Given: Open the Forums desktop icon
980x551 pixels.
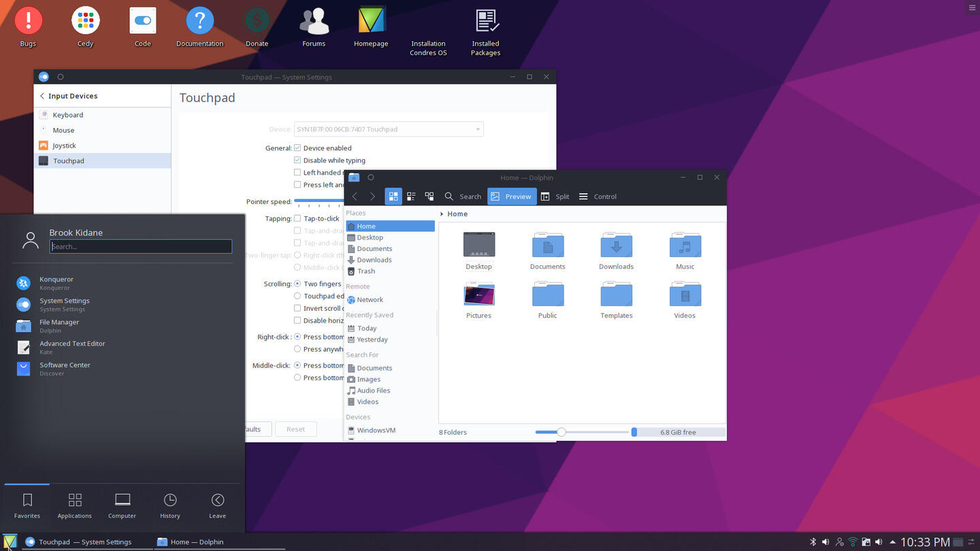Looking at the screenshot, I should pyautogui.click(x=314, y=27).
